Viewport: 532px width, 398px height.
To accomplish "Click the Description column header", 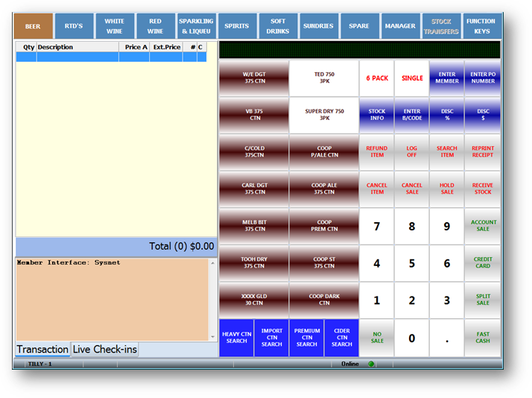I will pyautogui.click(x=77, y=47).
